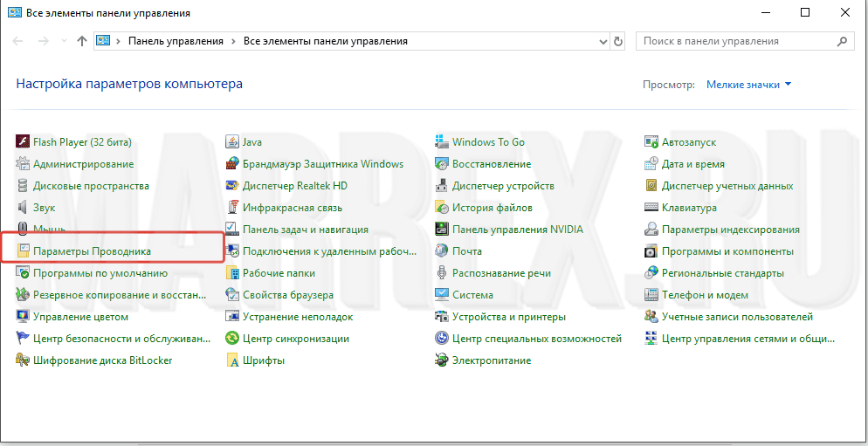Open Центр управления сетями link
Viewport: 868px width, 446px height.
(x=747, y=338)
